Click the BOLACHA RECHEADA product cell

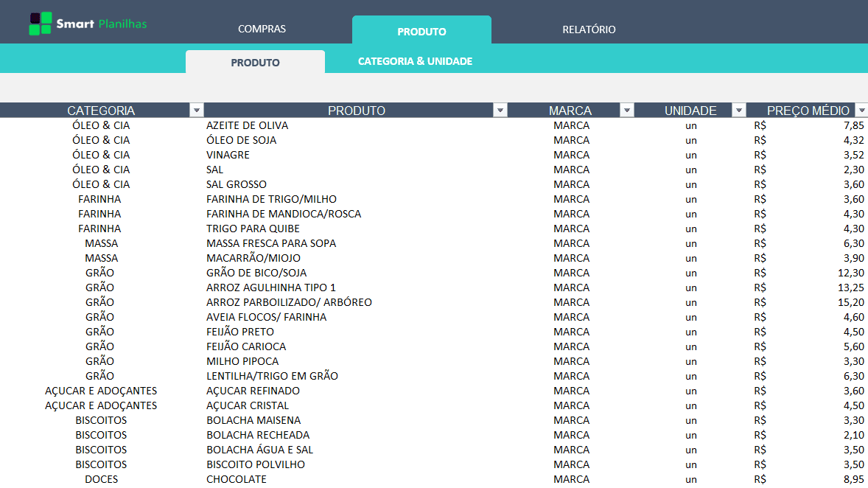(x=257, y=435)
